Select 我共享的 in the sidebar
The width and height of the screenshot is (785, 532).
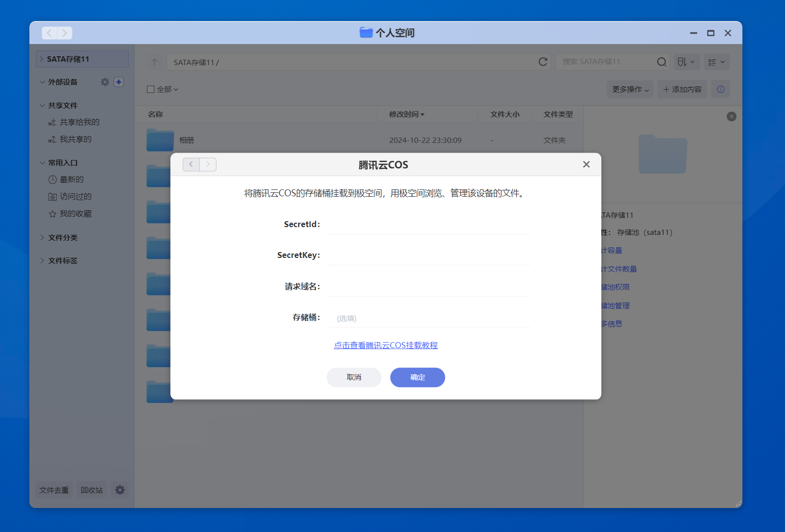(75, 139)
